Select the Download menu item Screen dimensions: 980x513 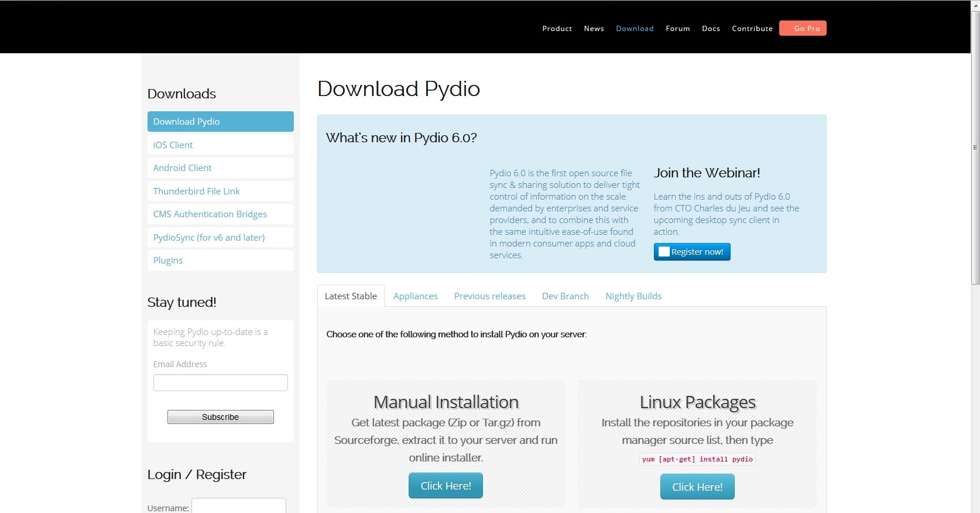(635, 28)
